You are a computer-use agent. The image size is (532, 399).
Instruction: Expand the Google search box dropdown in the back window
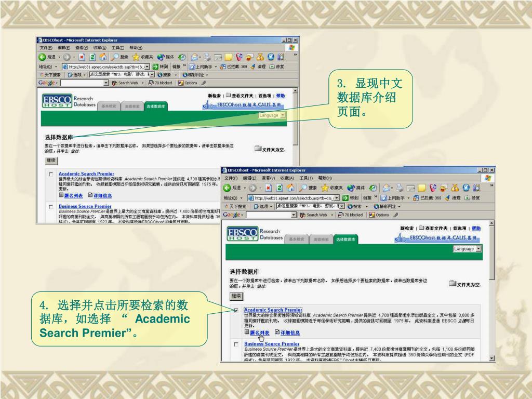[x=106, y=83]
